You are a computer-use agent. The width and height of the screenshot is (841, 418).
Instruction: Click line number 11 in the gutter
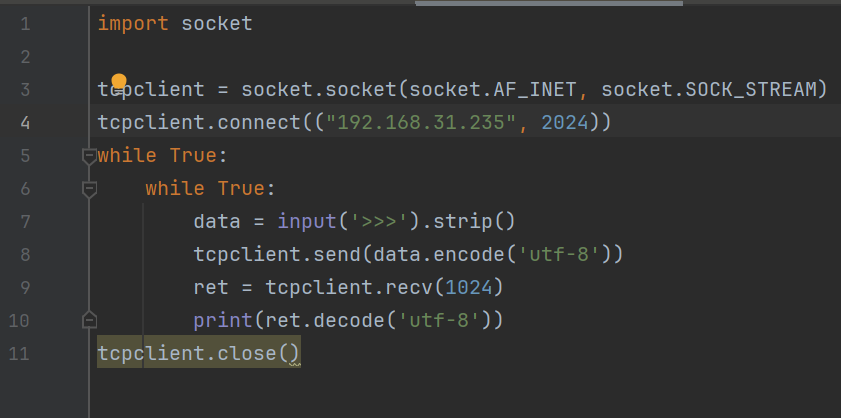[19, 354]
